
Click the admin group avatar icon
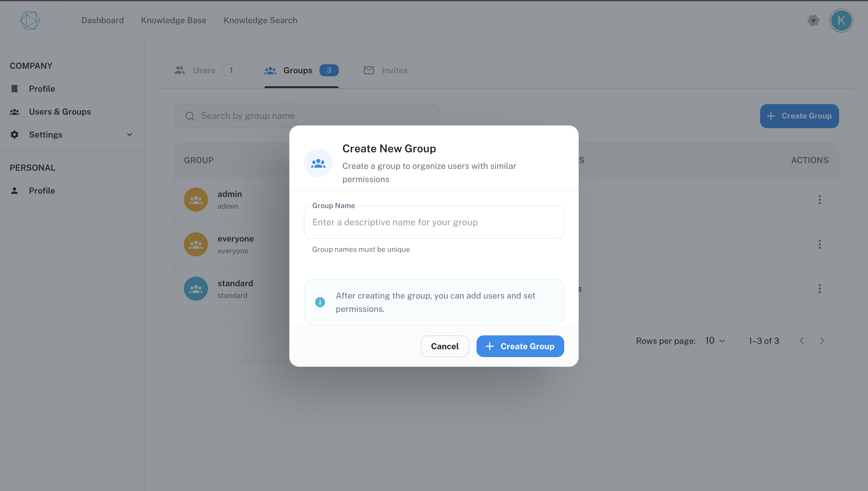tap(195, 199)
